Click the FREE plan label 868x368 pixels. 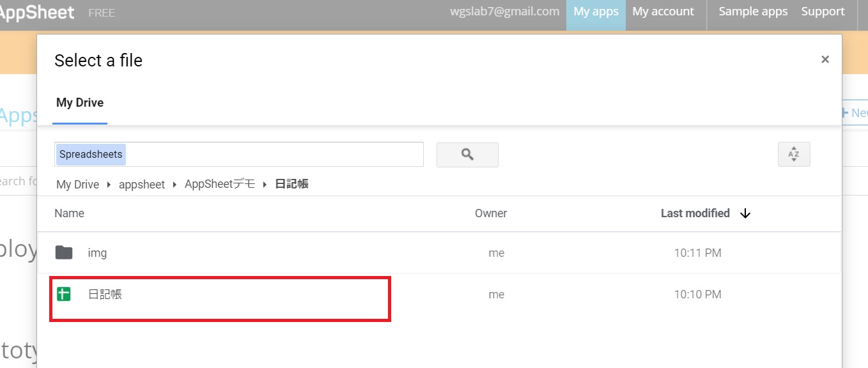pos(102,13)
